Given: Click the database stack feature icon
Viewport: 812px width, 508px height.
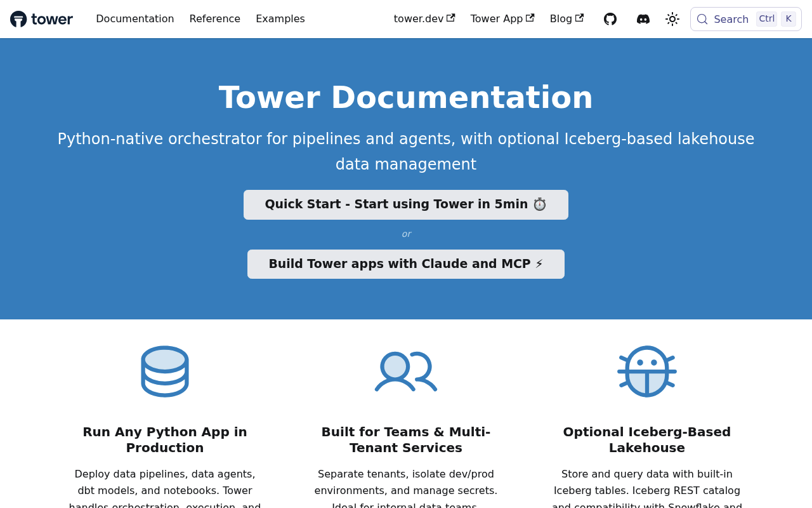Looking at the screenshot, I should coord(165,371).
